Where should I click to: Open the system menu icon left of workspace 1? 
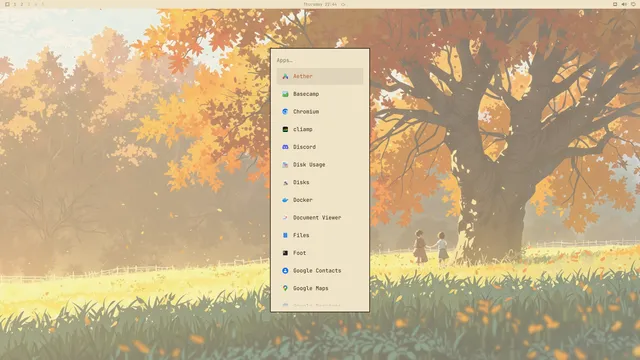[7, 4]
